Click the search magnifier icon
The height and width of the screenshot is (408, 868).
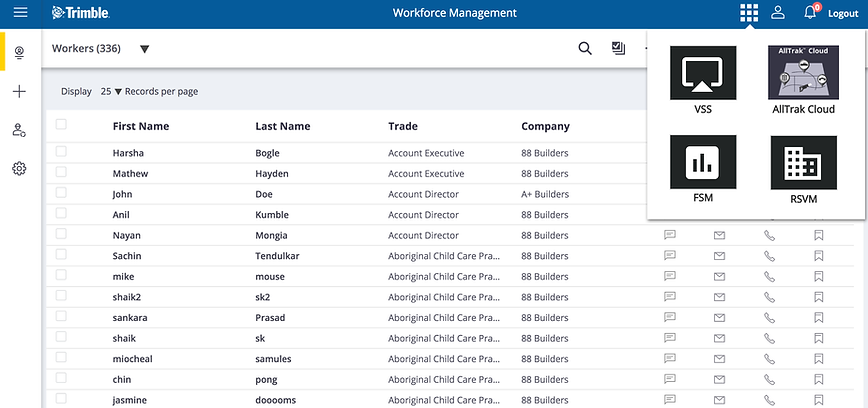585,48
